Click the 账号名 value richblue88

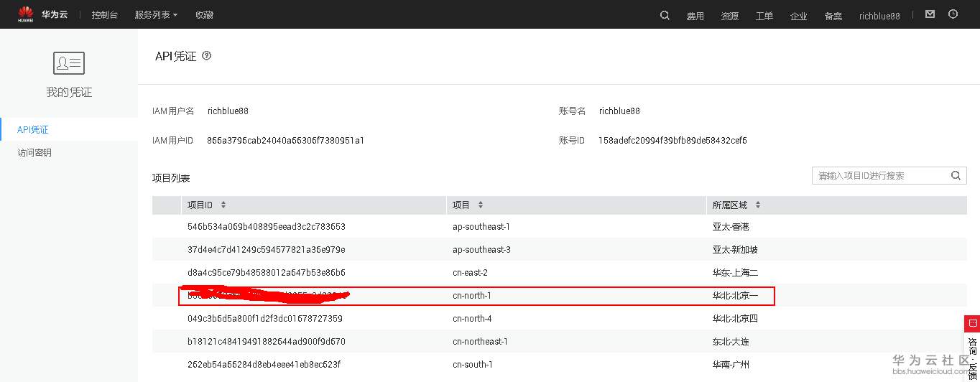[619, 111]
